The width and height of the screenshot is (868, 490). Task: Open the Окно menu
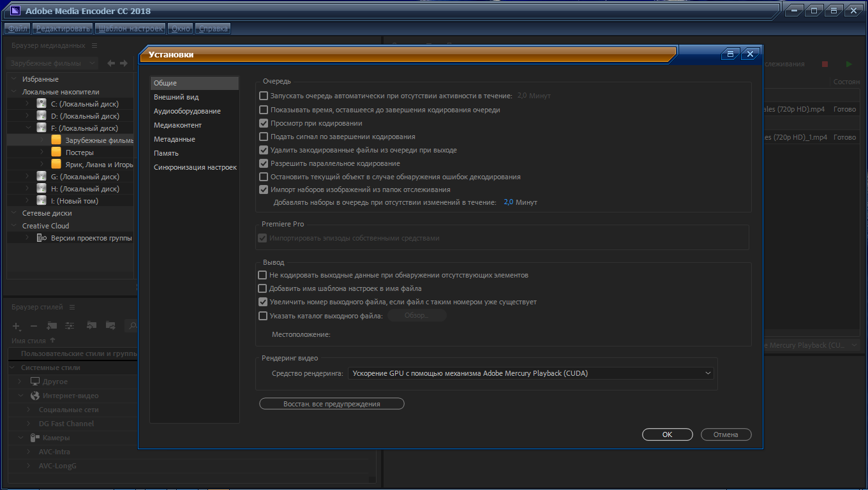tap(181, 29)
